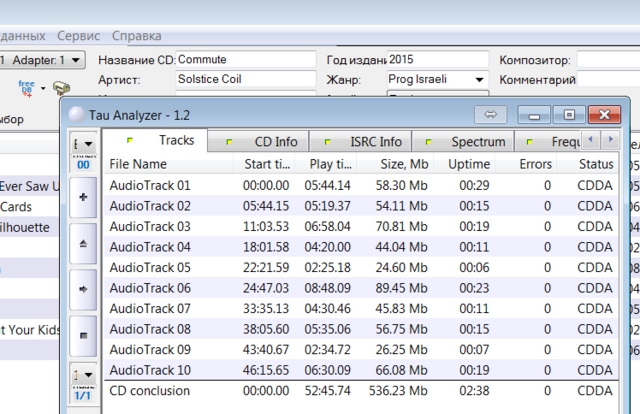Screen dimensions: 640x414
Task: Click the eject icon in left sidebar
Action: click(x=82, y=243)
